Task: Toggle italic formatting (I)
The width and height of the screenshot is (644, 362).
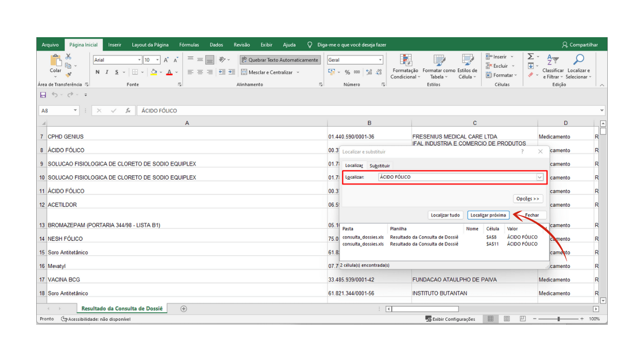Action: pyautogui.click(x=107, y=72)
